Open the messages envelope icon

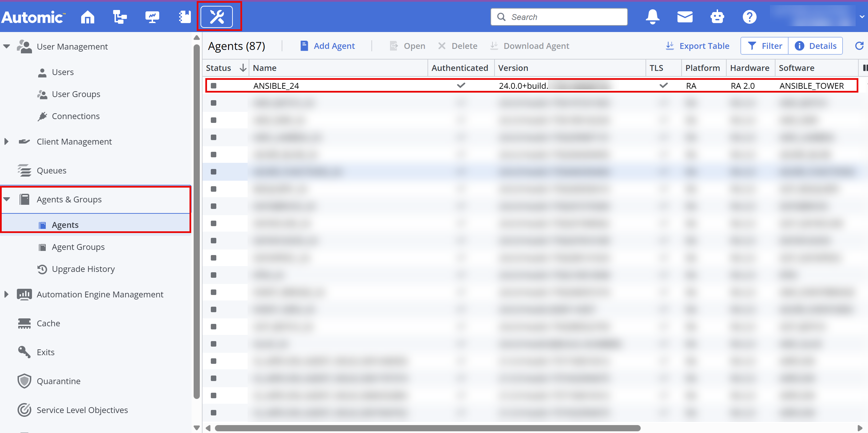684,17
